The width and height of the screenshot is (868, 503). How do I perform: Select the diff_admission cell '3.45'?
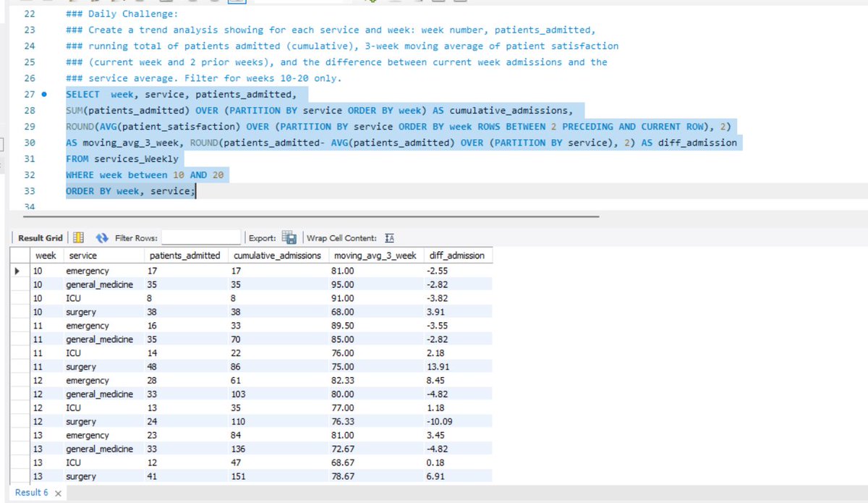click(x=456, y=436)
